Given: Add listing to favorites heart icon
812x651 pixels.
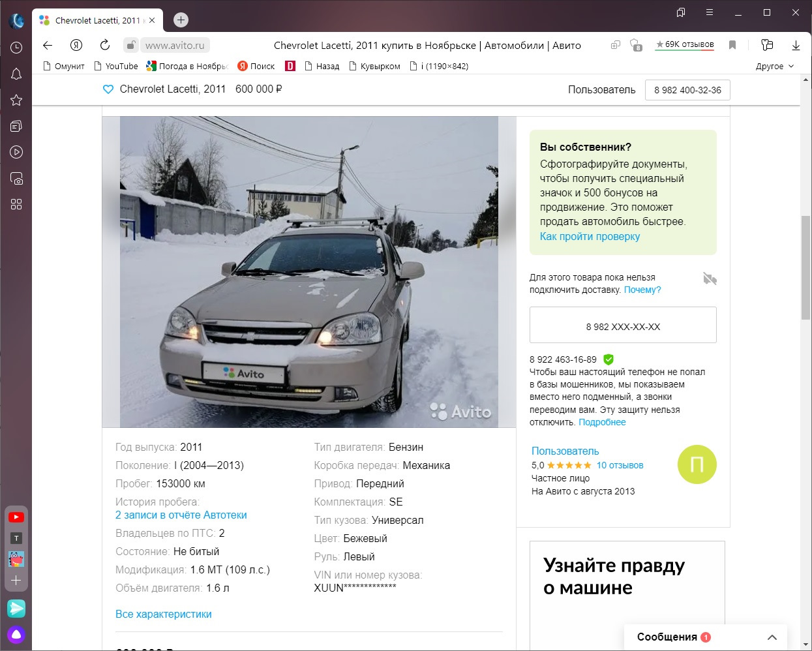Looking at the screenshot, I should [x=108, y=89].
